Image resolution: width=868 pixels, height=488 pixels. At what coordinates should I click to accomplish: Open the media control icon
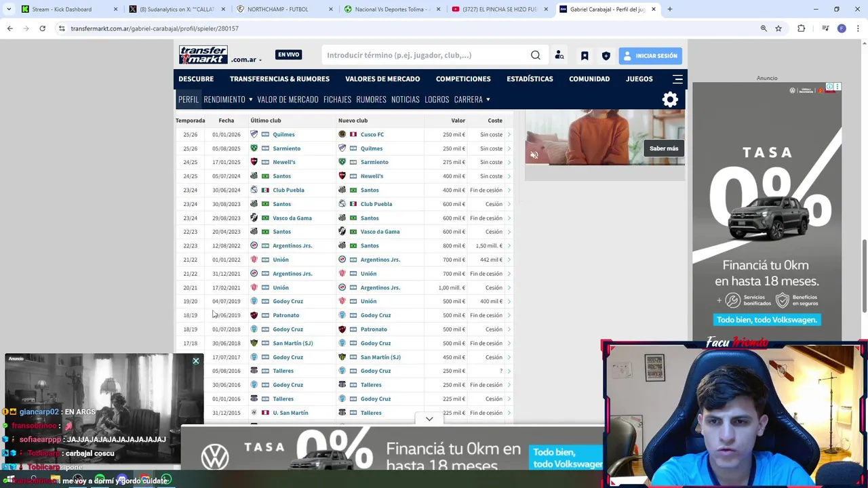click(x=825, y=28)
